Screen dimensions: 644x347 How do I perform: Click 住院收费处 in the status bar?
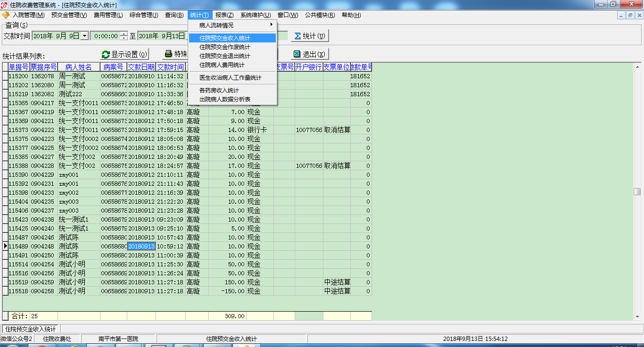[57, 339]
